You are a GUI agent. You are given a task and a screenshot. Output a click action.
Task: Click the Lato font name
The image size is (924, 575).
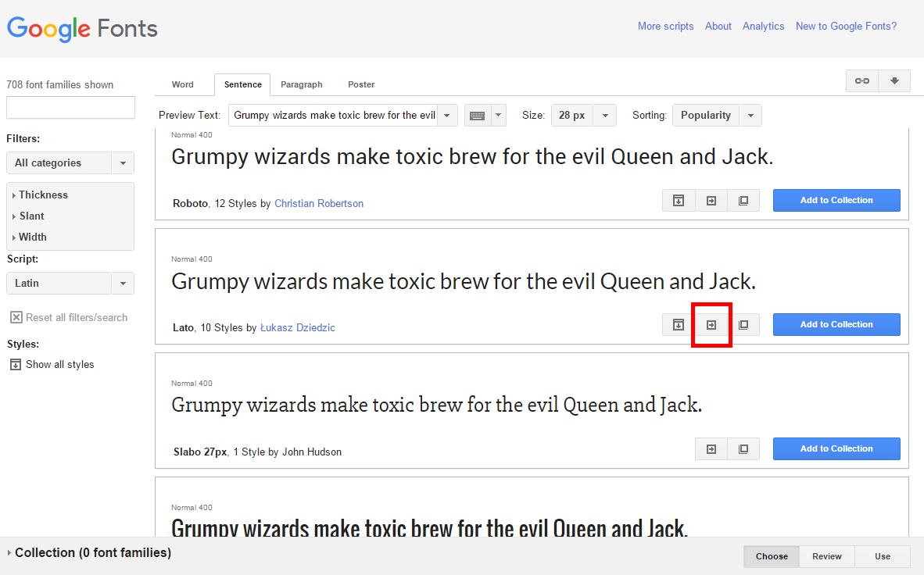[x=183, y=327]
